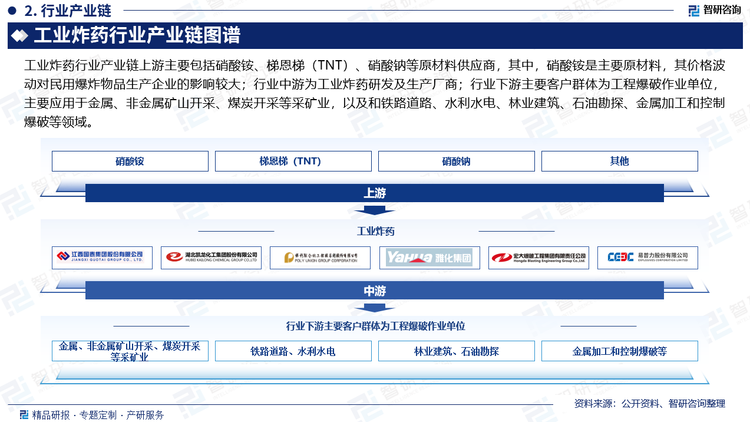Click the white diamond icon in title banner
This screenshot has width=750, height=422.
tap(20, 36)
